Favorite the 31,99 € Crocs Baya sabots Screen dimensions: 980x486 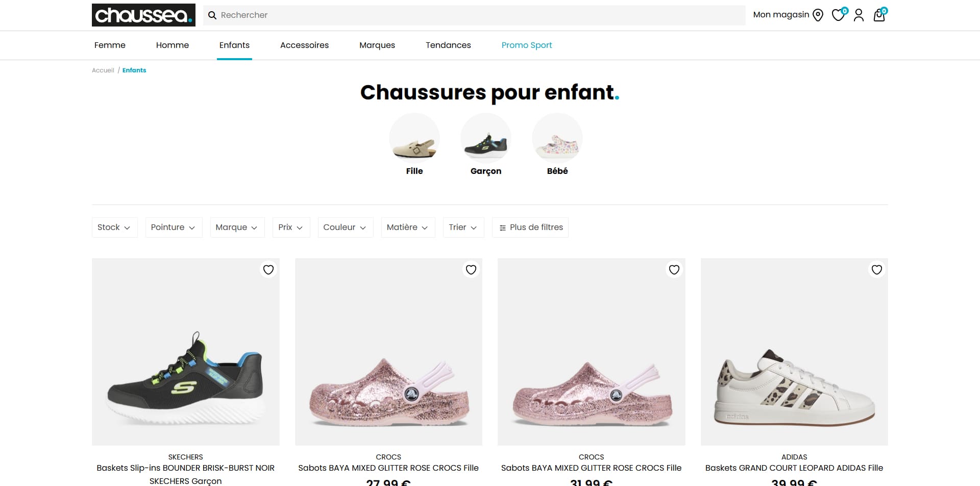[674, 270]
